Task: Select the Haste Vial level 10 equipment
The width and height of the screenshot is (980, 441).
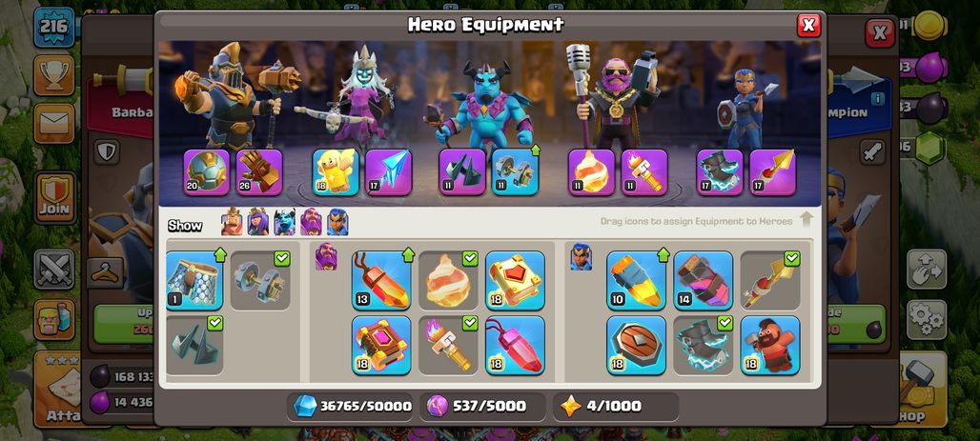Action: tap(636, 280)
